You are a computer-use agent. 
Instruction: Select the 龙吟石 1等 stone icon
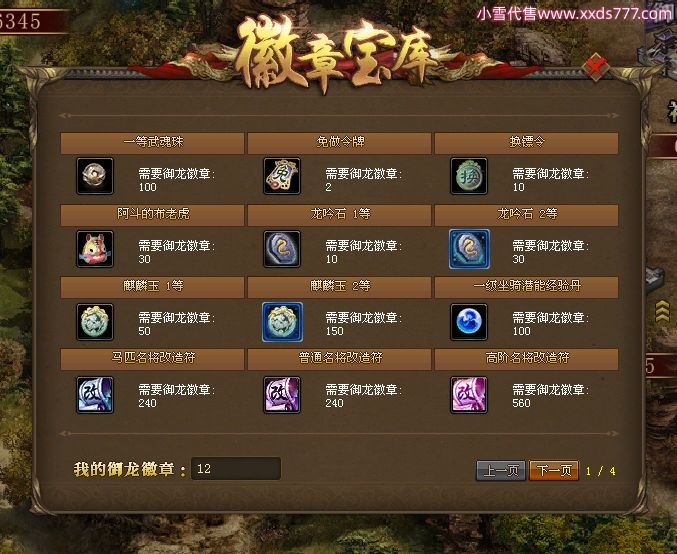point(282,249)
